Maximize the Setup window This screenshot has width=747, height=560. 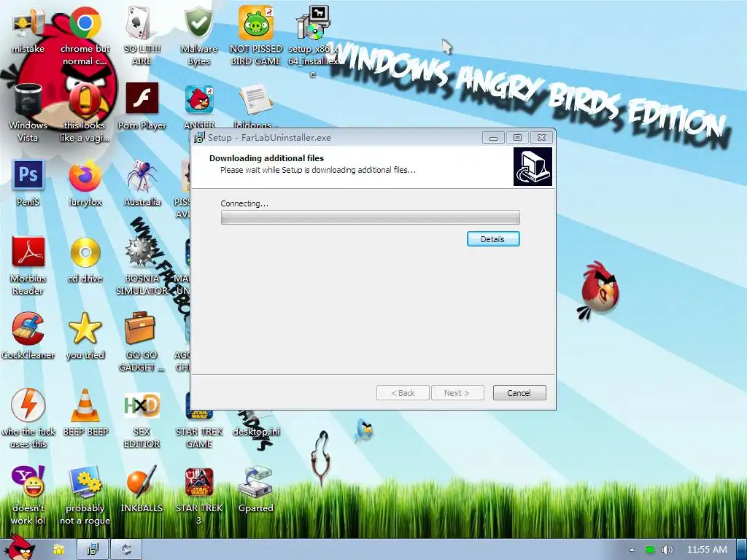pyautogui.click(x=517, y=138)
